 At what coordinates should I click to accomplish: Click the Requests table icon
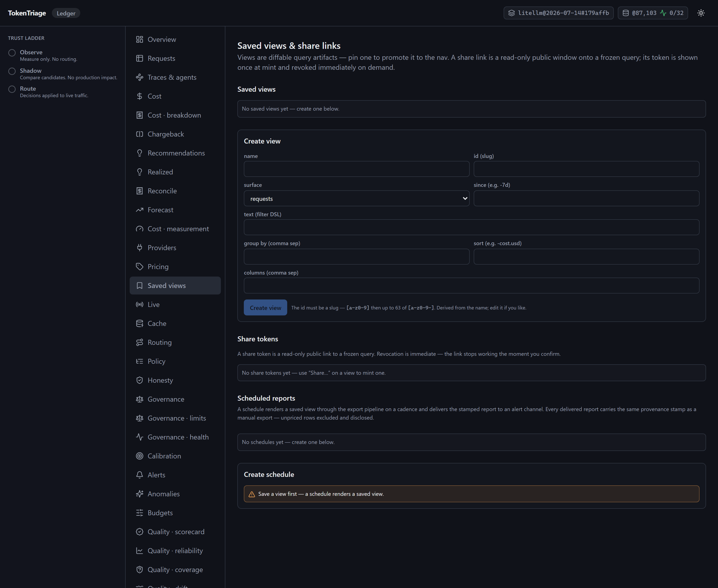coord(139,58)
